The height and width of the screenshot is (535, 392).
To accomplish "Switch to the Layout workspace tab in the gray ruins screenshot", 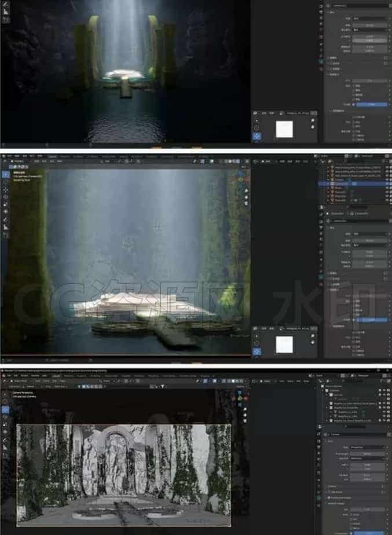I will click(x=56, y=376).
